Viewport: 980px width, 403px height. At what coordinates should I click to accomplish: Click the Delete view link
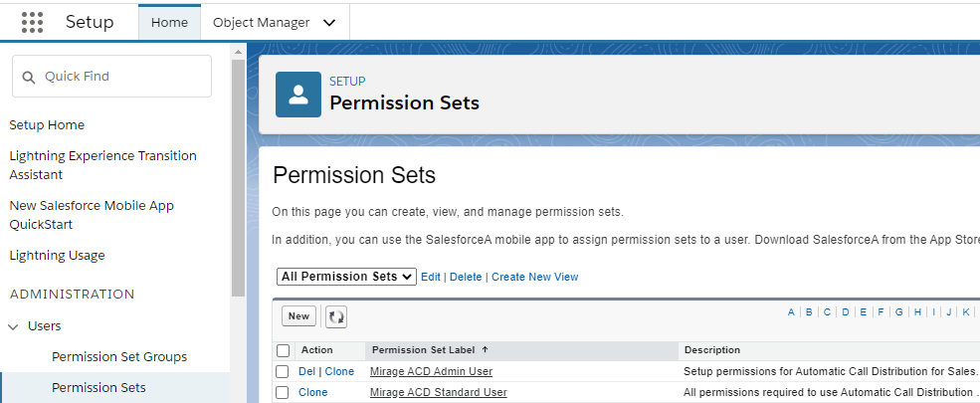(x=466, y=277)
